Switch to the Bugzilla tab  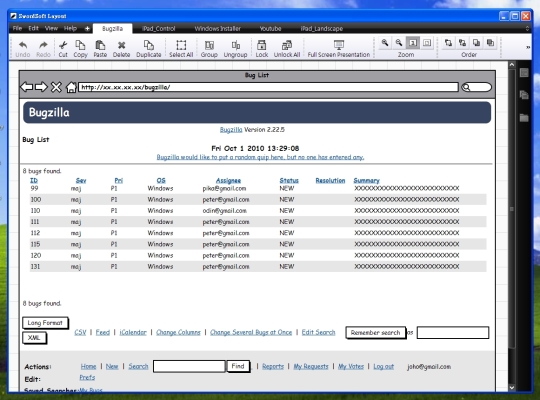[112, 29]
